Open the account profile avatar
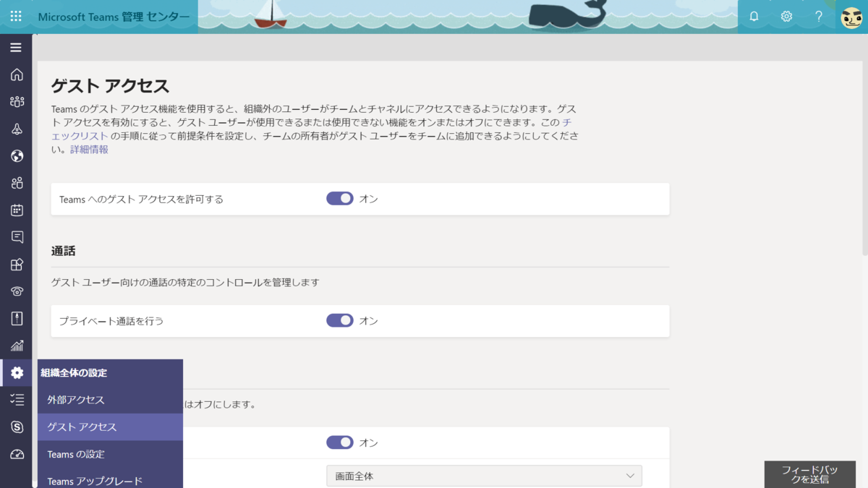Screen dimensions: 868x488 pos(851,17)
